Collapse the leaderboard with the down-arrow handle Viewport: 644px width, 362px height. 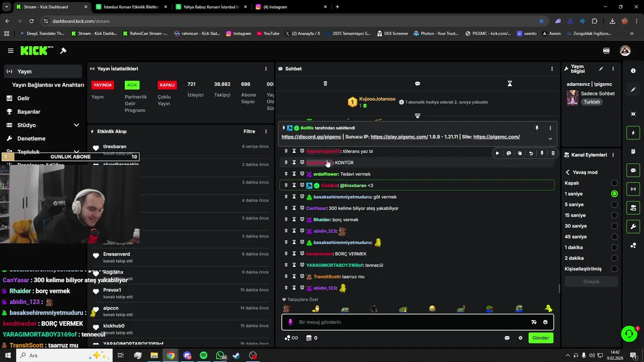click(x=418, y=116)
